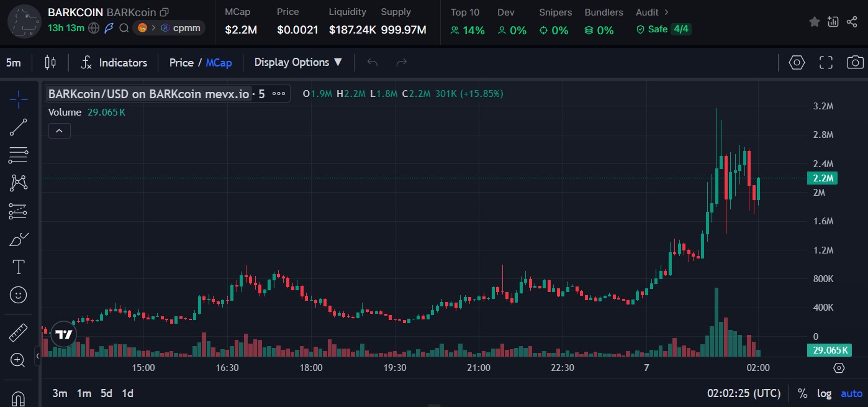Click the MCap $2.2M value
The image size is (868, 407).
[240, 30]
